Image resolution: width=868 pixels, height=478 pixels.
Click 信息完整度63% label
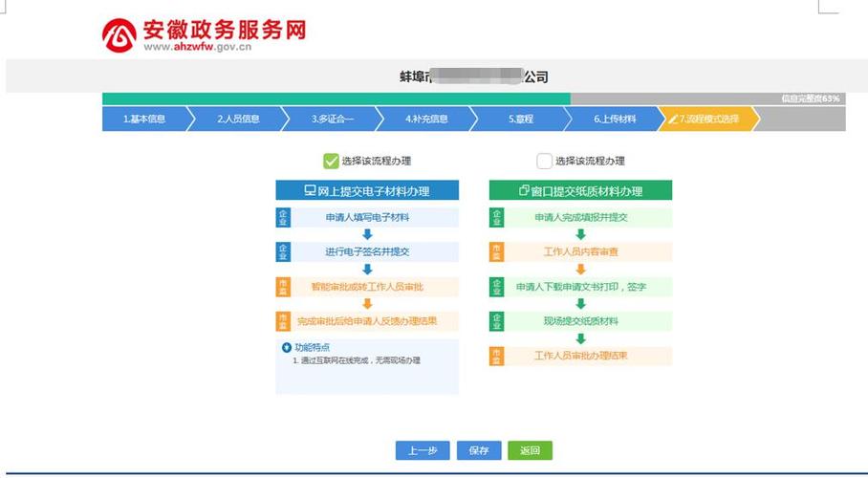(x=811, y=98)
